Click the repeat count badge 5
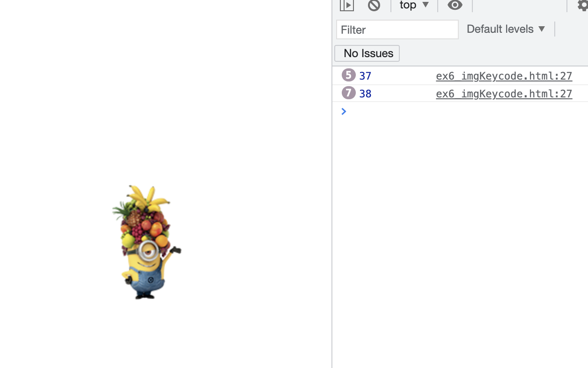 (349, 75)
